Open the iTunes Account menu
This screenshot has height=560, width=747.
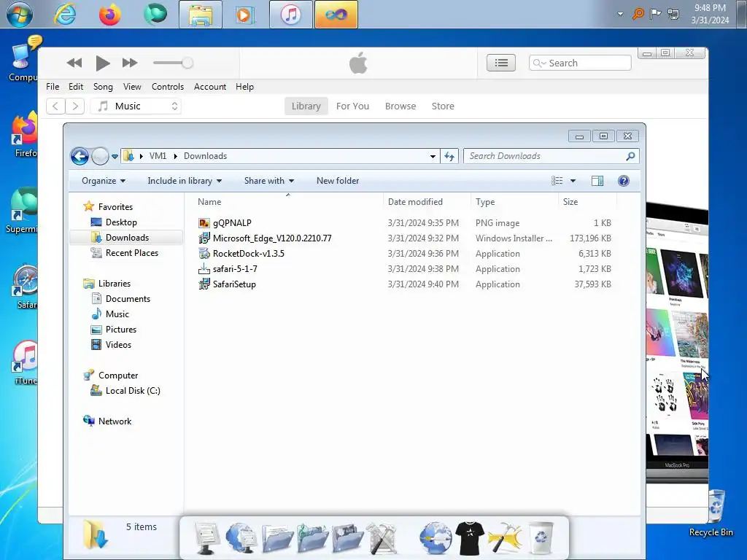(x=209, y=87)
